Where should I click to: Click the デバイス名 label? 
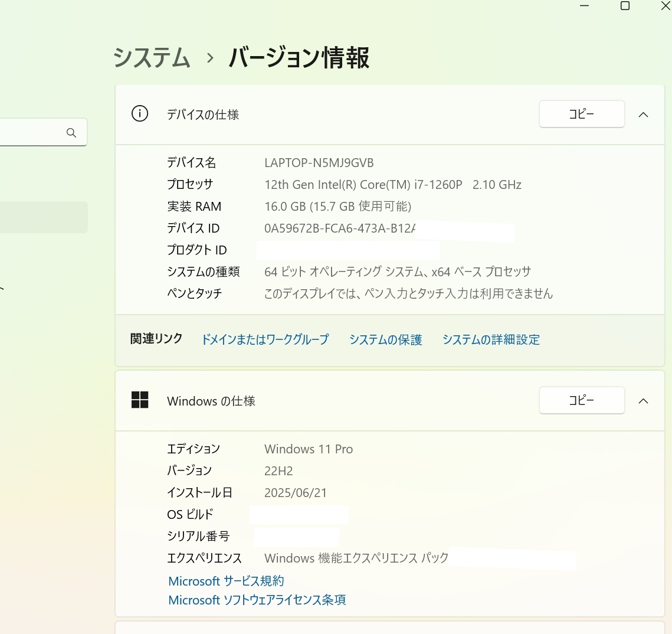192,163
